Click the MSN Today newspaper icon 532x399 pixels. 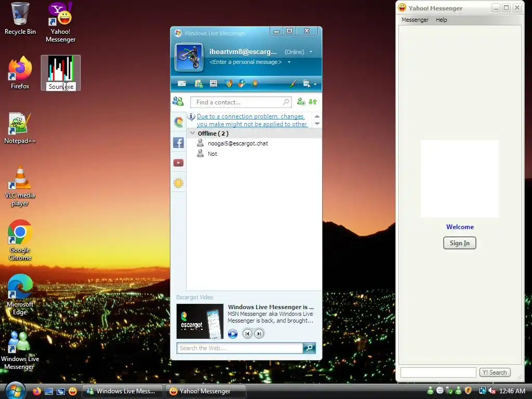coord(214,84)
